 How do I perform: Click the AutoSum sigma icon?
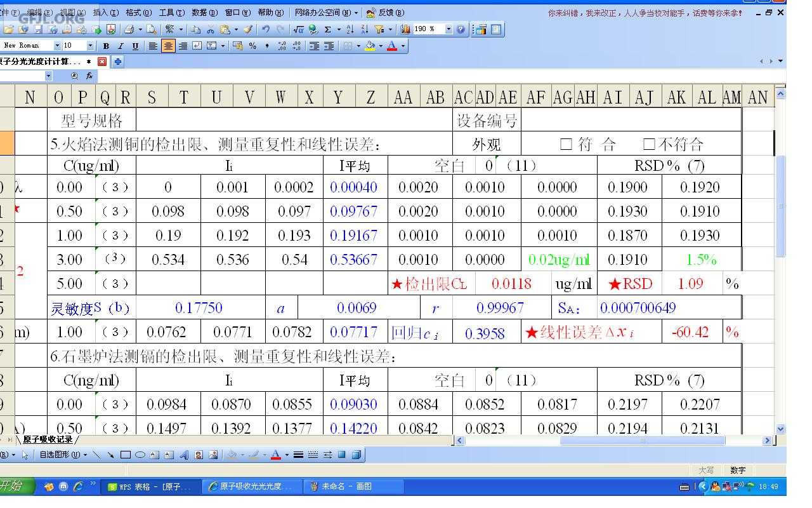click(327, 29)
